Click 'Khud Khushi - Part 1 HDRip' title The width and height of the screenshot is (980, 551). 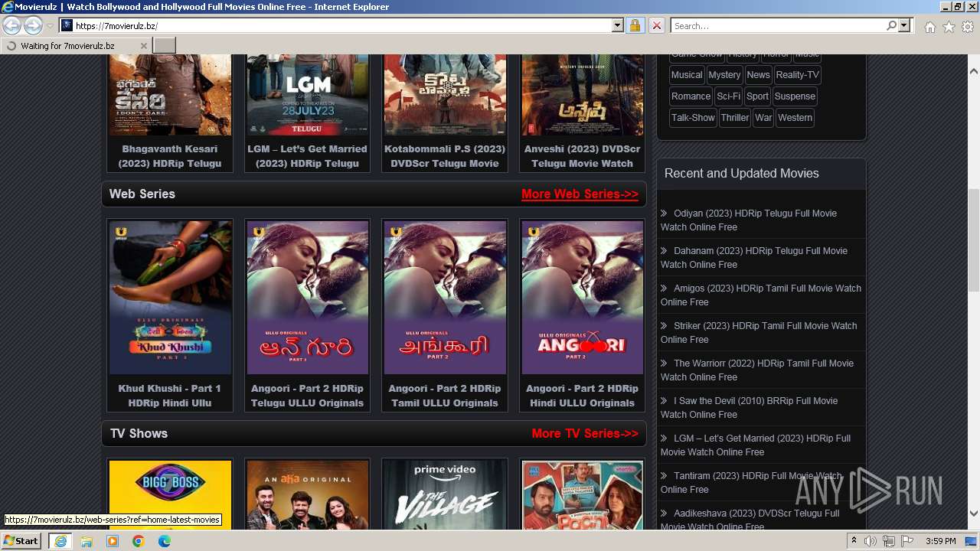[170, 396]
